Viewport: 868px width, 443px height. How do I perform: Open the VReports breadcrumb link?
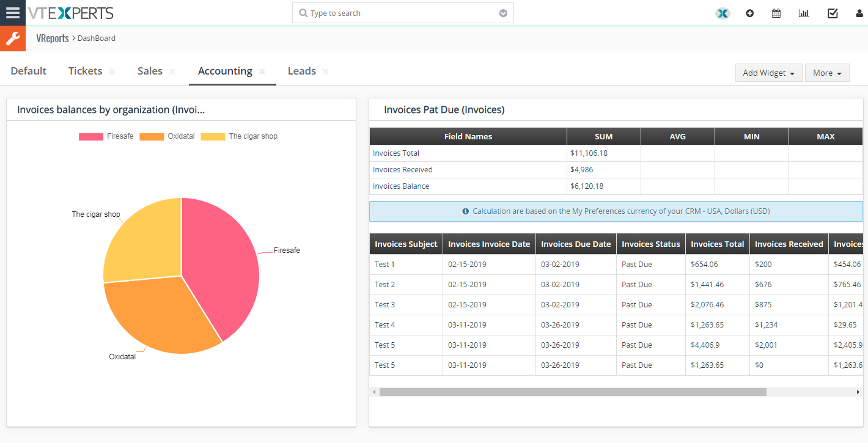pos(52,38)
